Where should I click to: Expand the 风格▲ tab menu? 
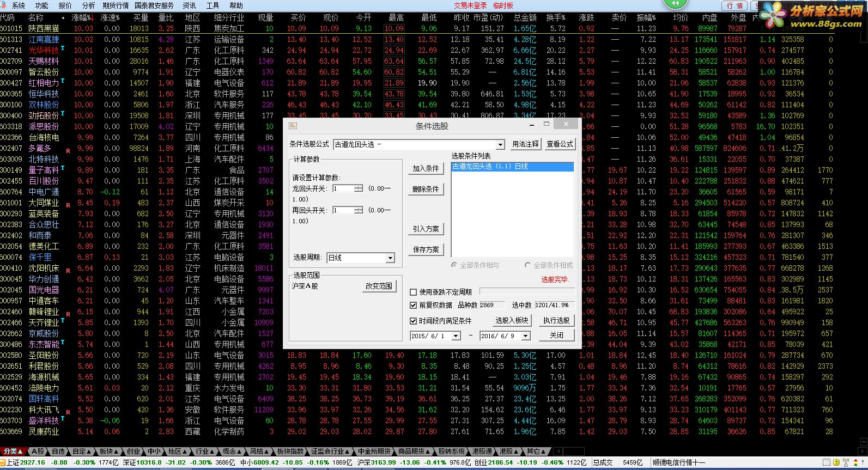tap(259, 451)
